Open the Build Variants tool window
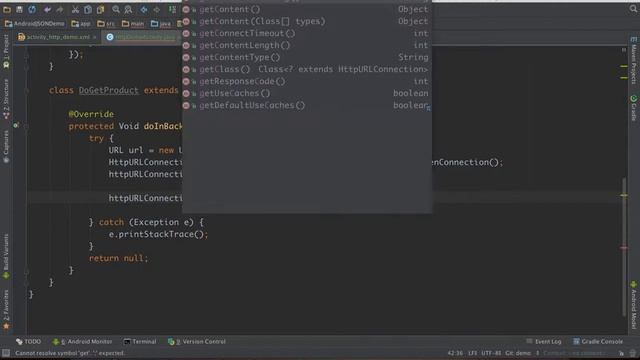Image resolution: width=640 pixels, height=360 pixels. [x=6, y=256]
